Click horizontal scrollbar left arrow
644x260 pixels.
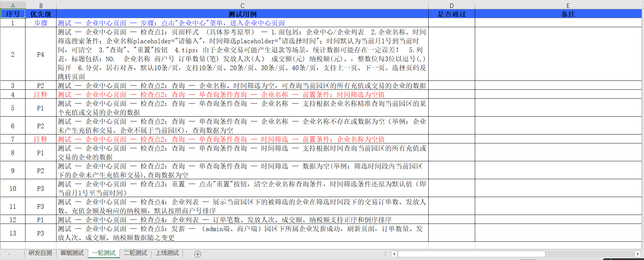(394, 254)
